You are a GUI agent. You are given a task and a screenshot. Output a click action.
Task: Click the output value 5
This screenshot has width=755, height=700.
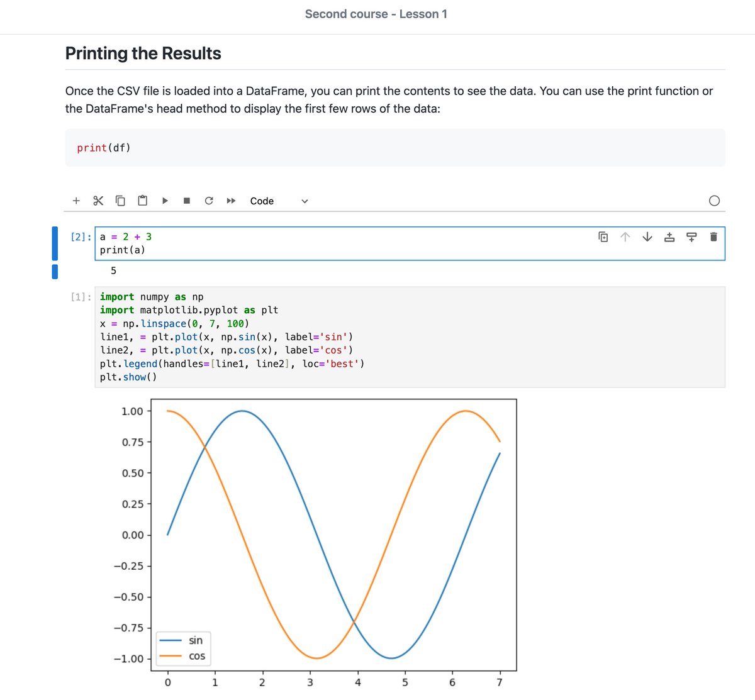tap(113, 271)
